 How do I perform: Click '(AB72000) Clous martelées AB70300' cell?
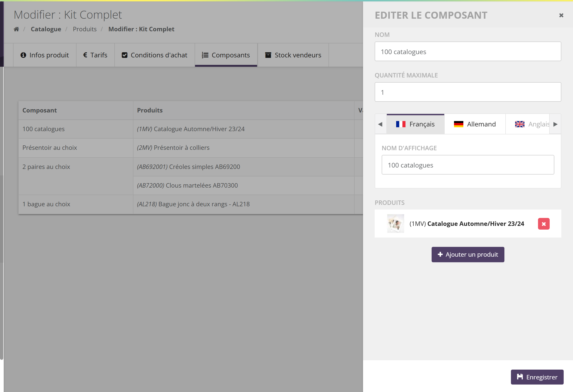pyautogui.click(x=244, y=186)
